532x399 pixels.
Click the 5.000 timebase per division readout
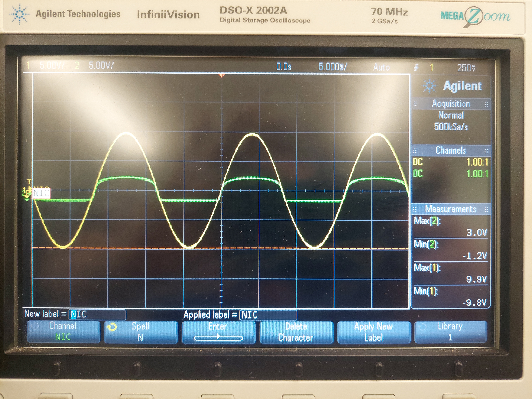click(333, 67)
